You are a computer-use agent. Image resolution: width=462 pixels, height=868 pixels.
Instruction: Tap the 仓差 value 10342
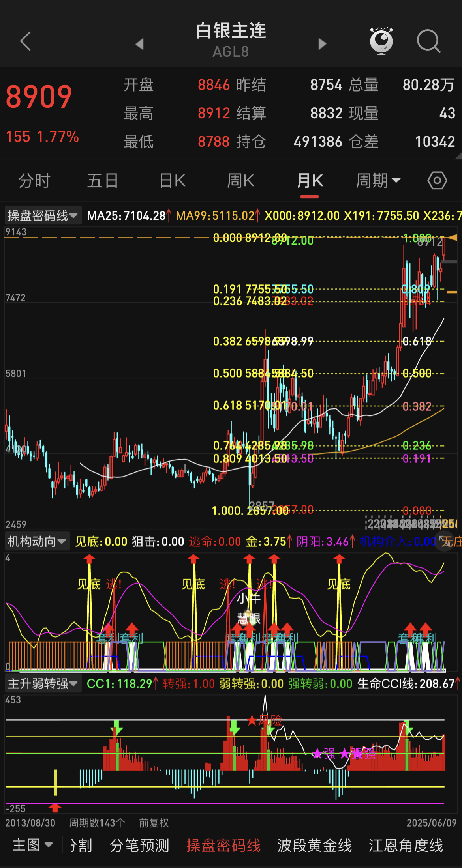coord(435,142)
